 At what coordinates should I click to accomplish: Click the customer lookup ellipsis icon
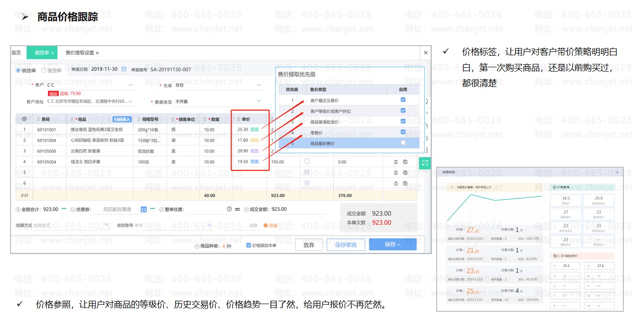[130, 85]
